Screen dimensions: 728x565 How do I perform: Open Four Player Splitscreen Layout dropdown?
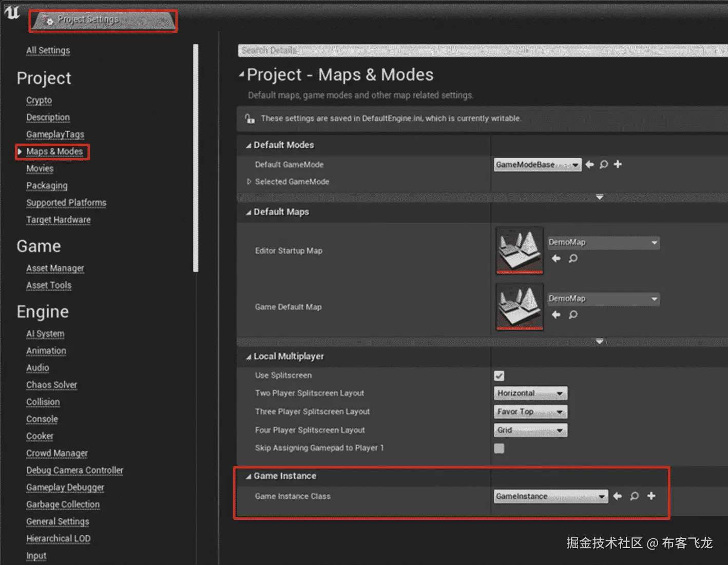[530, 430]
